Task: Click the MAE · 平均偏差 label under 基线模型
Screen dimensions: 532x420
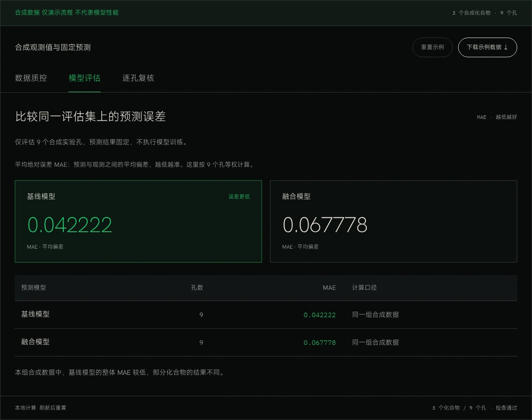Action: click(x=45, y=247)
